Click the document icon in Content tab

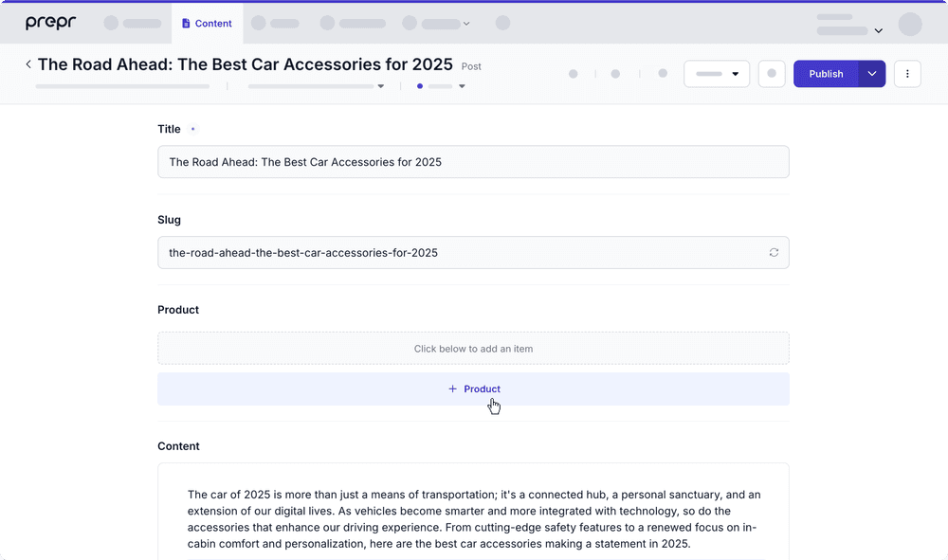(x=186, y=24)
